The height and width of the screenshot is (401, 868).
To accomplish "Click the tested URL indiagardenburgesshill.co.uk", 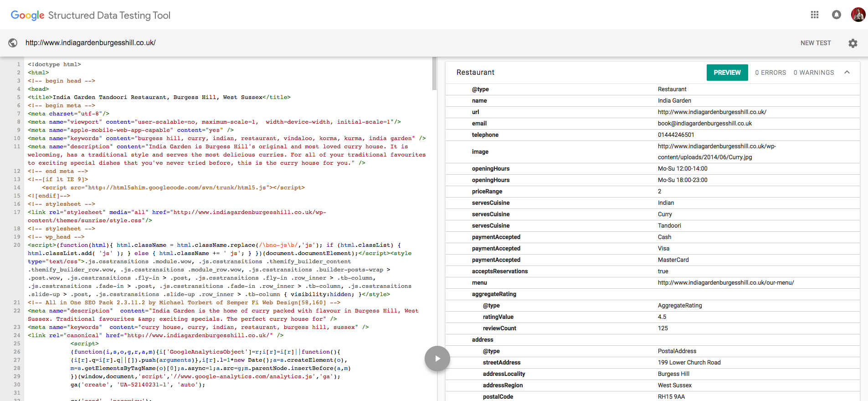I will 90,43.
